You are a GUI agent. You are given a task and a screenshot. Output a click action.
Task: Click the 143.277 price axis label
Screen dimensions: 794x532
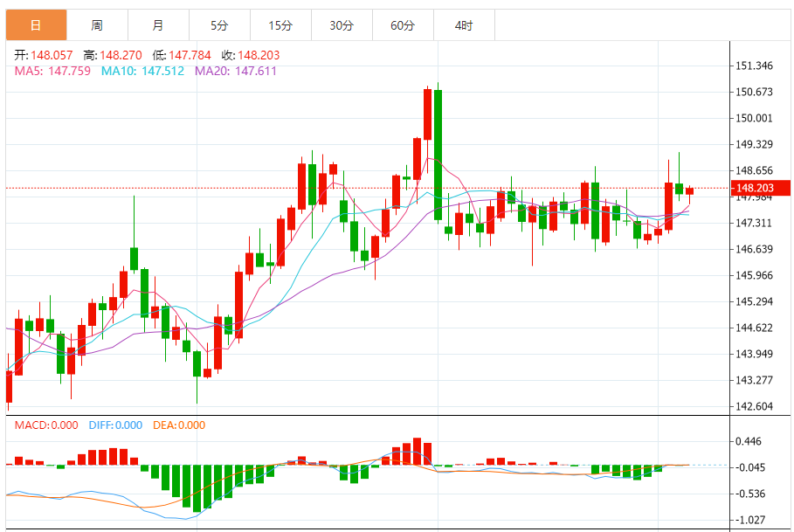pos(755,380)
